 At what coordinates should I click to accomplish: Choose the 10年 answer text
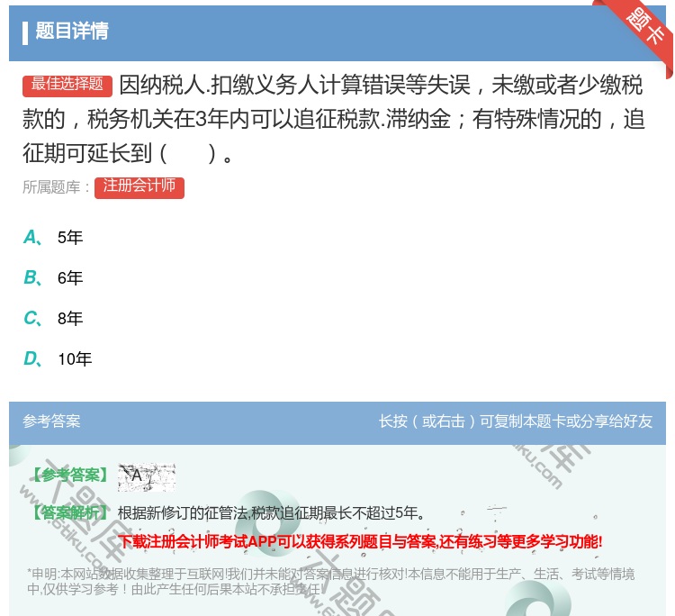click(75, 359)
